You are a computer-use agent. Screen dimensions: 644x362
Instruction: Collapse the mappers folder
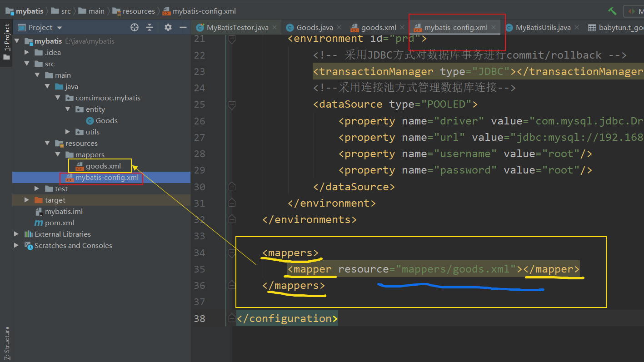tap(58, 155)
